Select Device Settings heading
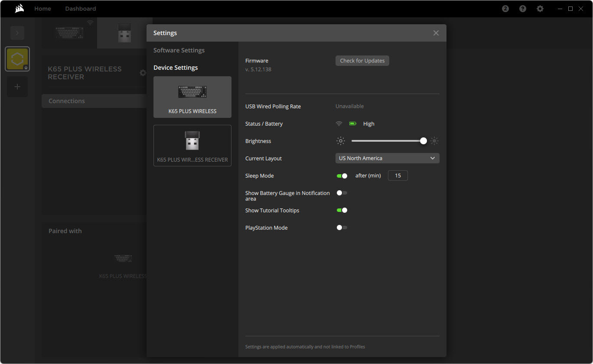This screenshot has height=364, width=593. pyautogui.click(x=176, y=68)
